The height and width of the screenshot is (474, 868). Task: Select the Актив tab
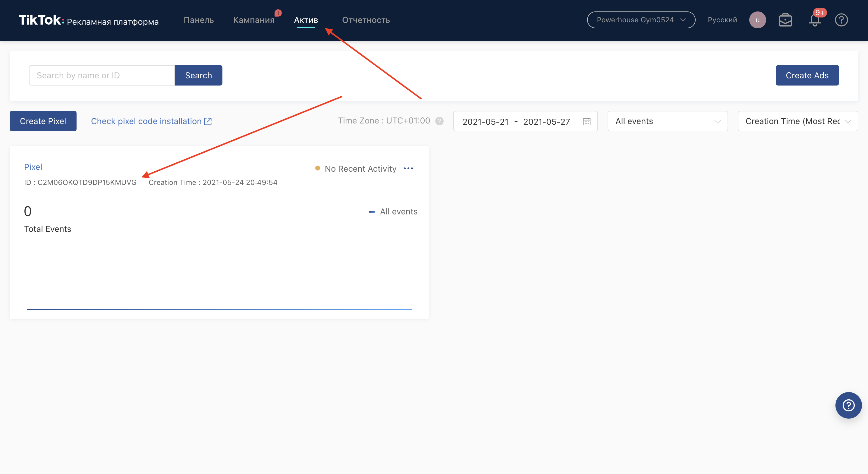point(306,20)
